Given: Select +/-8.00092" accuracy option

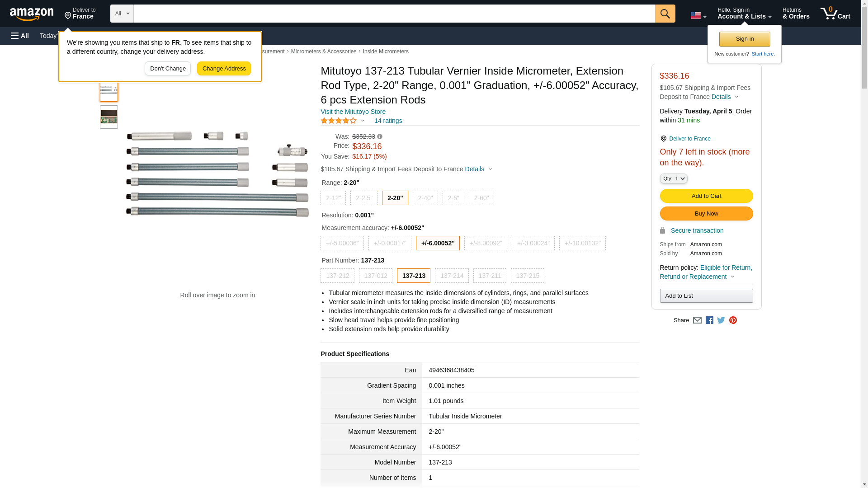Looking at the screenshot, I should (485, 243).
